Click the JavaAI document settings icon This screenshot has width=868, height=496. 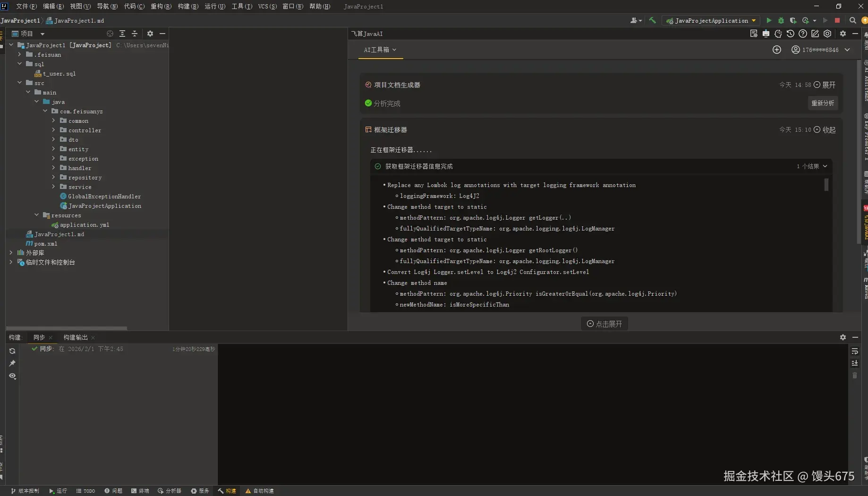(x=753, y=34)
